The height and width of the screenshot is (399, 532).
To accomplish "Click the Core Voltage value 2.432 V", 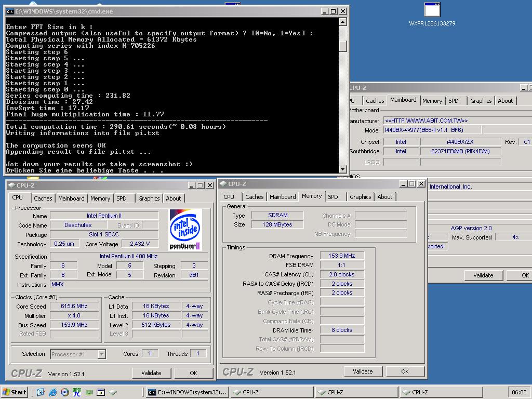I will click(x=139, y=244).
